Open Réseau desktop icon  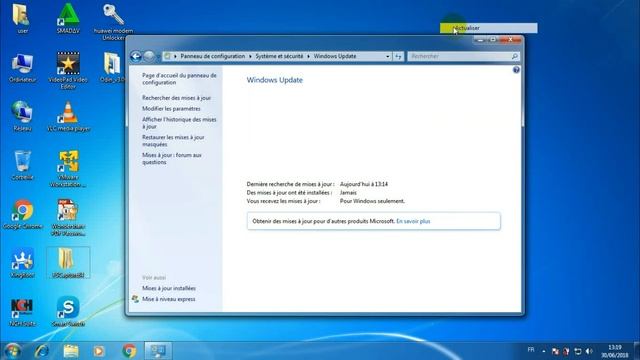click(22, 116)
